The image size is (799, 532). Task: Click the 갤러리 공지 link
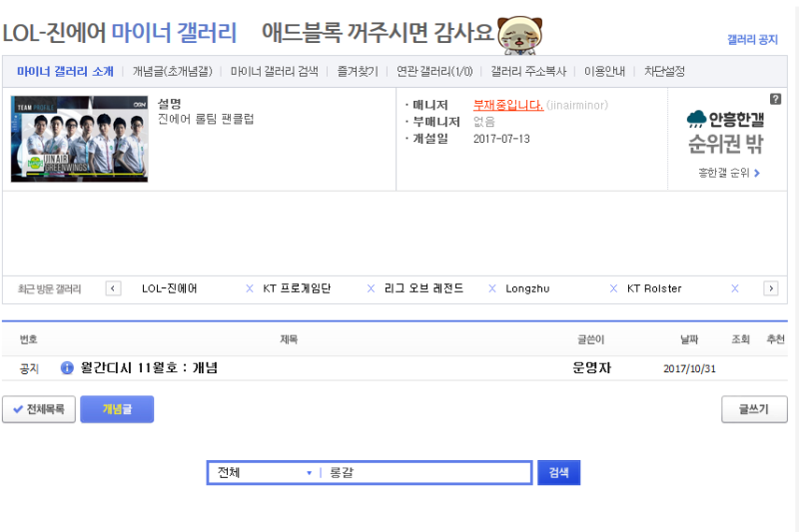coord(752,40)
